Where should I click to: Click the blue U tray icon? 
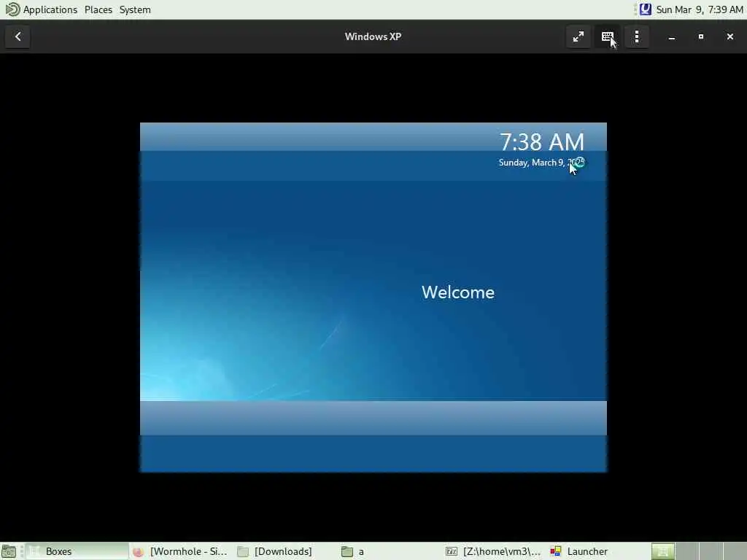645,9
